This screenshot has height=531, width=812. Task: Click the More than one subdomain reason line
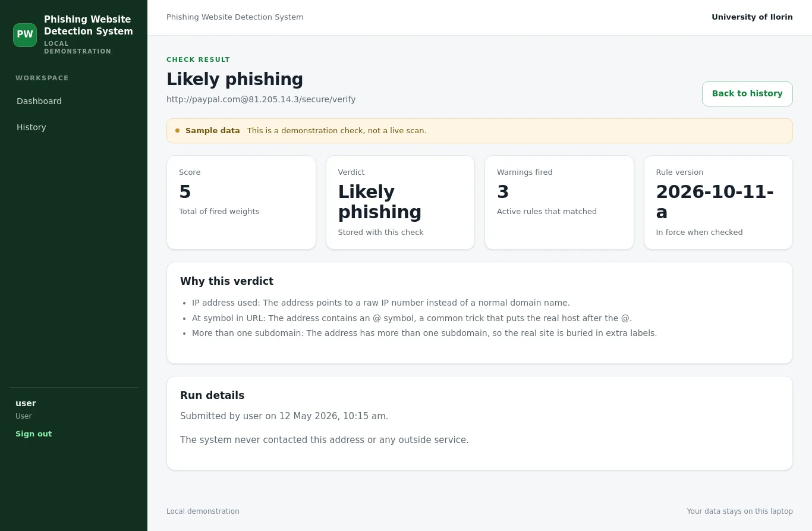coord(424,333)
